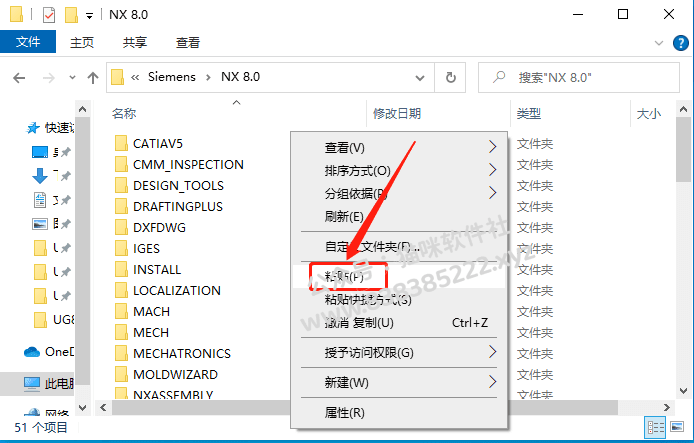Click navigation pane scroll up arrow

(82, 109)
